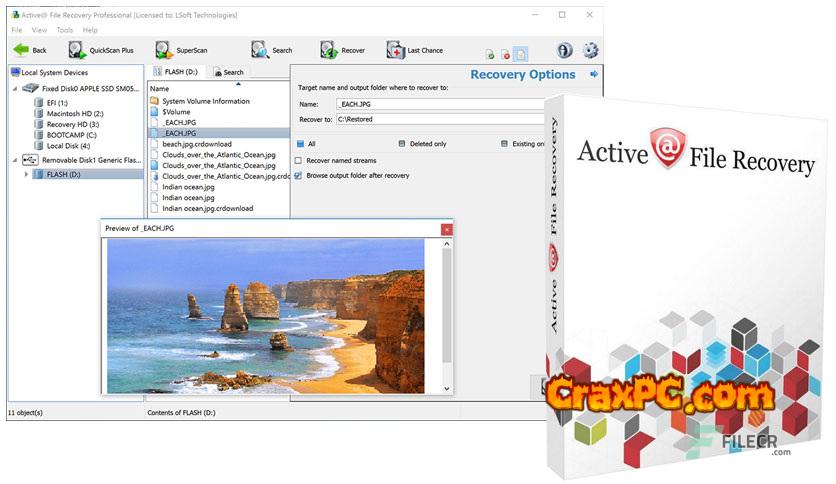Click the Recover toolbar button
This screenshot has width=836, height=484.
(342, 50)
